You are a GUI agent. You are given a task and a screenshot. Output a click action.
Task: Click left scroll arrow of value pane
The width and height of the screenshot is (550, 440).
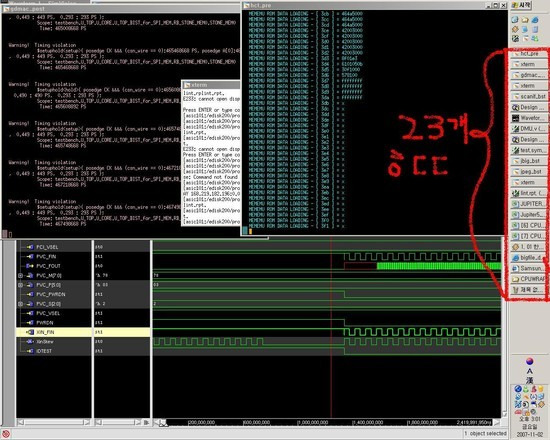click(x=99, y=422)
